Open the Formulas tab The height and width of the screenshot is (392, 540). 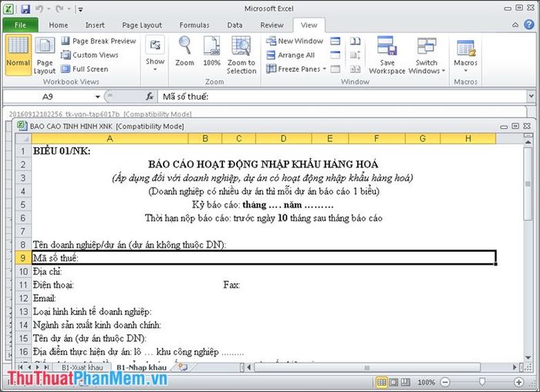tap(194, 25)
